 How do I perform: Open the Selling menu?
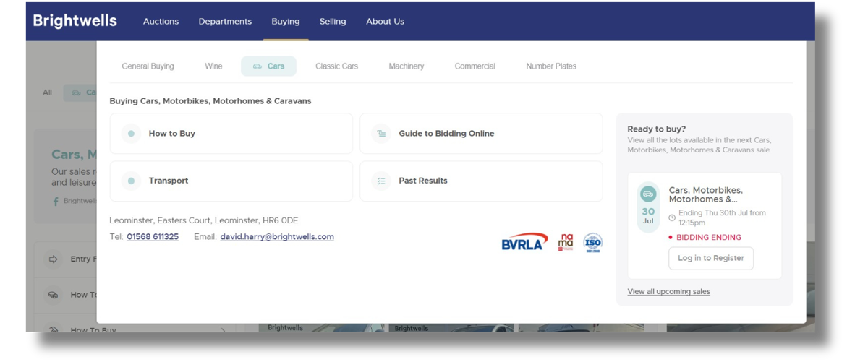[x=333, y=22]
